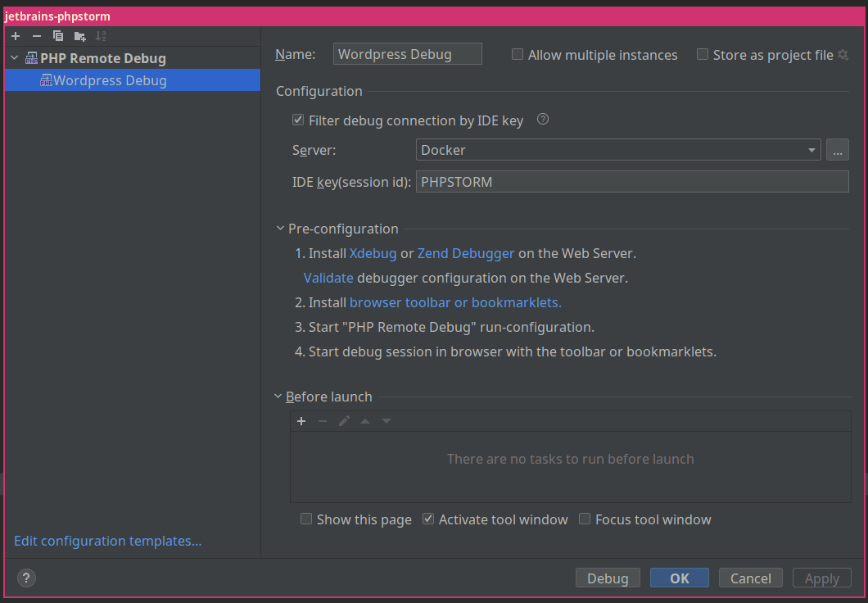
Task: Click the 'Server:' field label
Action: tap(314, 150)
